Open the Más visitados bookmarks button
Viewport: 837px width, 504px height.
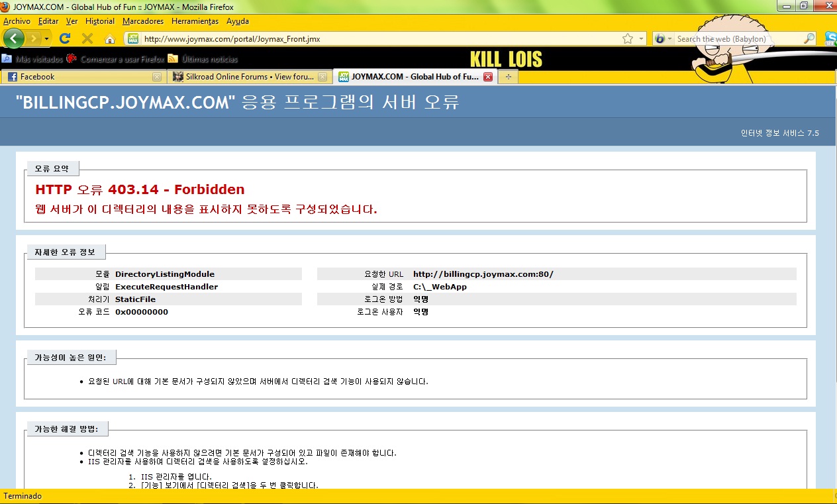(33, 59)
